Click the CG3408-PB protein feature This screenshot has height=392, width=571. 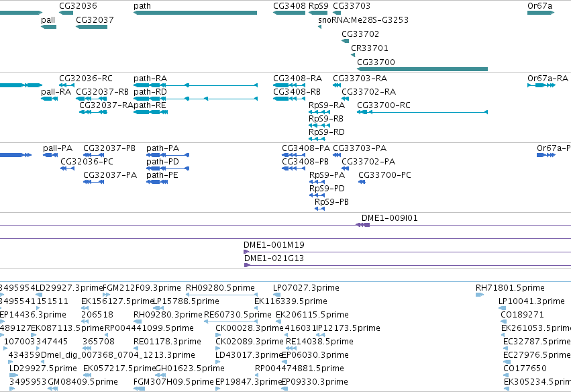[x=293, y=168]
